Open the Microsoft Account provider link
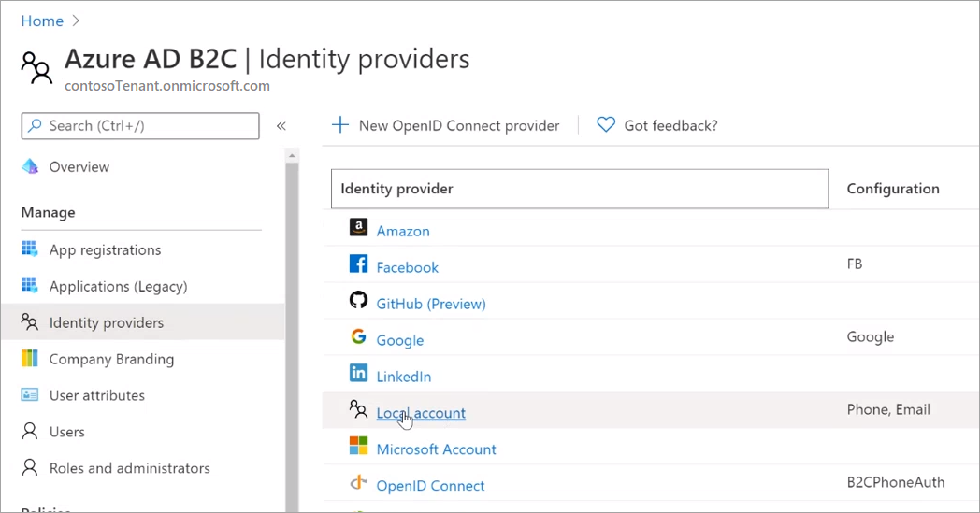 pyautogui.click(x=437, y=449)
